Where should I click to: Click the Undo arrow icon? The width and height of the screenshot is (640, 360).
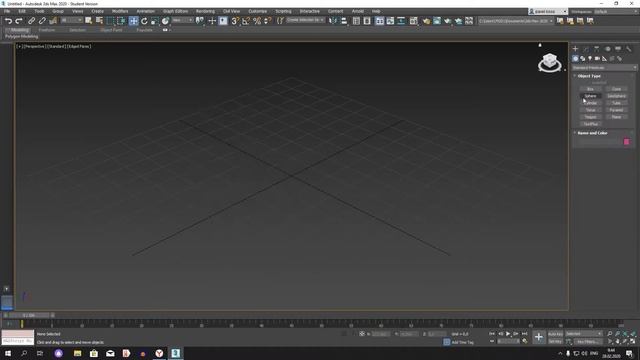point(8,21)
